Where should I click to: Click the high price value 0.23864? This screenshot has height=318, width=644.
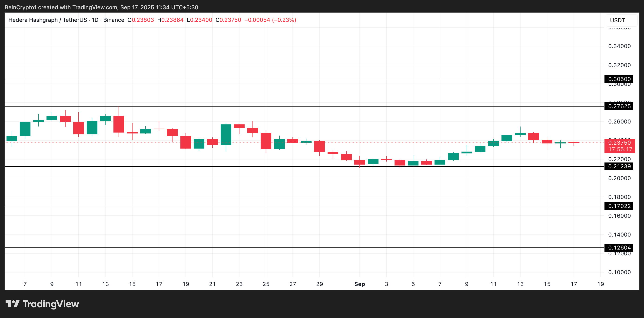pyautogui.click(x=173, y=20)
